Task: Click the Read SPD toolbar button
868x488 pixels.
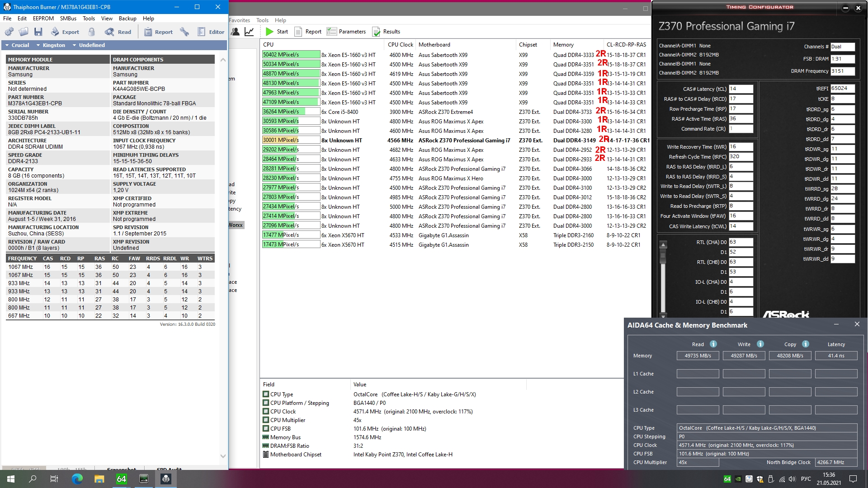Action: (118, 32)
